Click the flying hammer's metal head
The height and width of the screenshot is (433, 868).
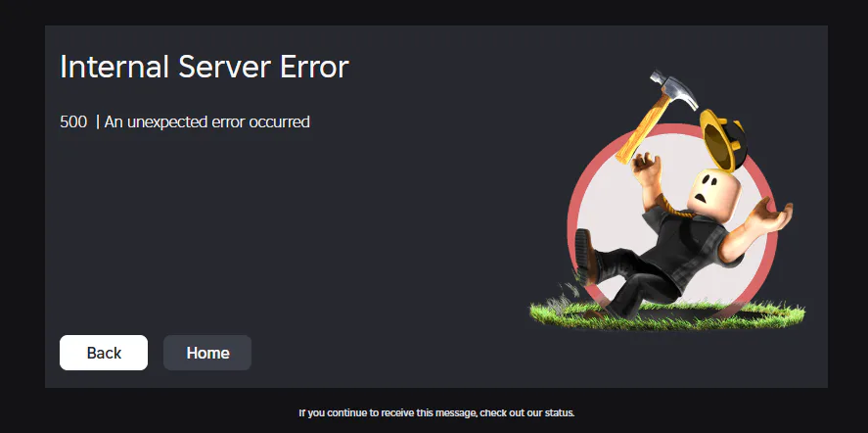click(x=675, y=90)
